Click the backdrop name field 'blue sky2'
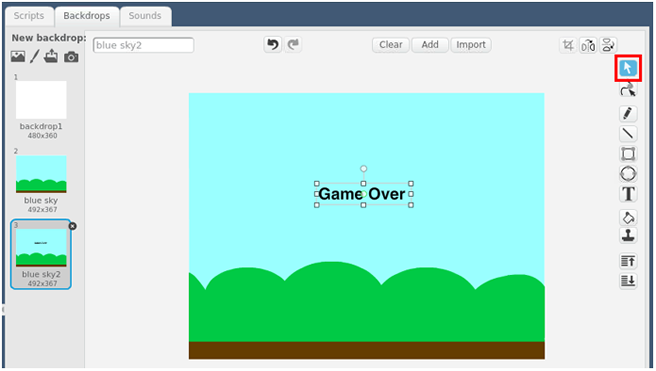This screenshot has width=656, height=371. tap(143, 45)
